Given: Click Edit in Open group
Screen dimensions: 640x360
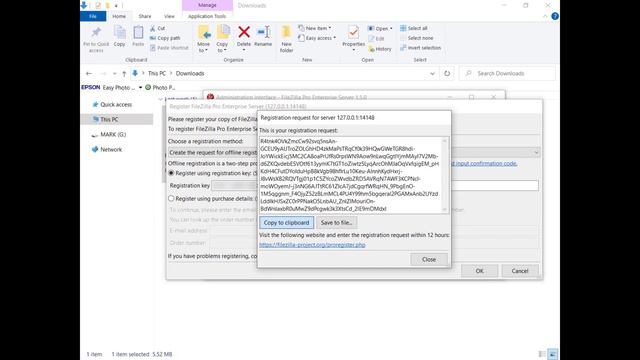Looking at the screenshot, I should [376, 38].
